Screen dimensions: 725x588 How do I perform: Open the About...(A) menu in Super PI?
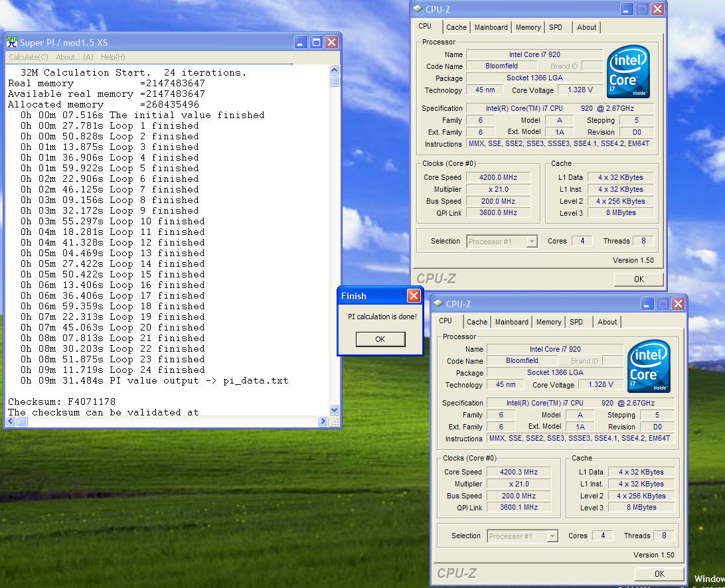pyautogui.click(x=74, y=57)
